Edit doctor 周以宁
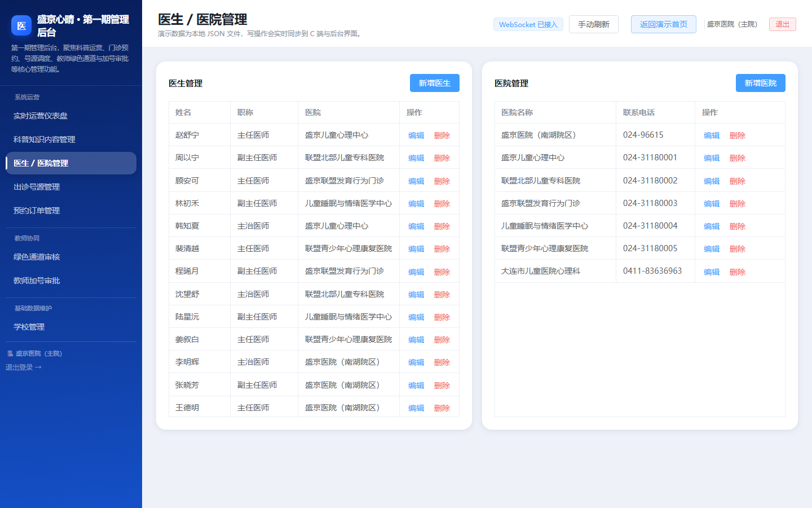 [x=416, y=158]
